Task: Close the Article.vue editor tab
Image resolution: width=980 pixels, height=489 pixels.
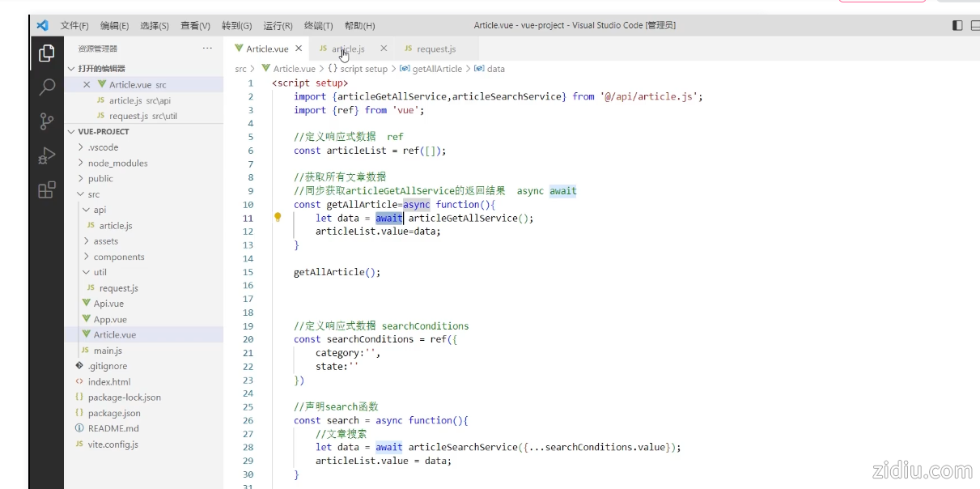Action: point(299,49)
